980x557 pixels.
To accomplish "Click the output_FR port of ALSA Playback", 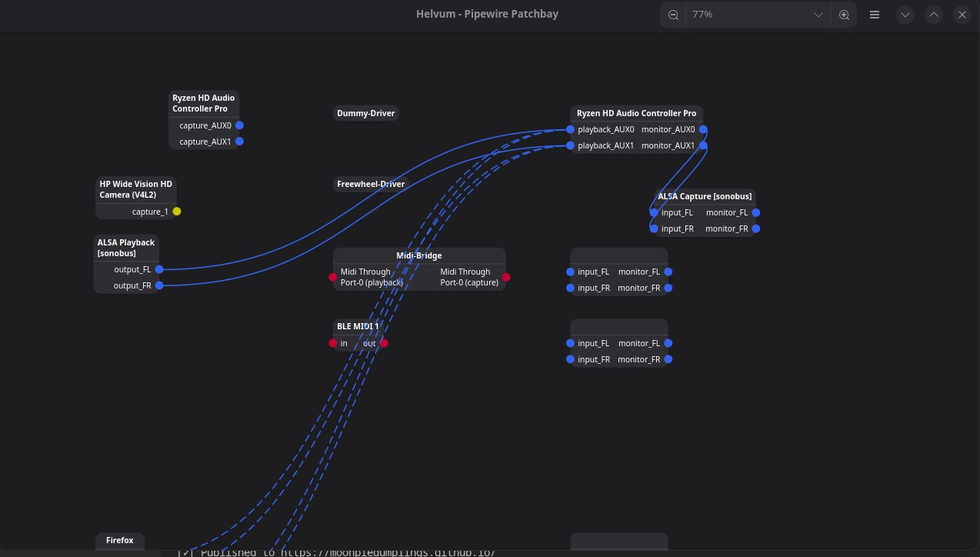I will pos(159,285).
